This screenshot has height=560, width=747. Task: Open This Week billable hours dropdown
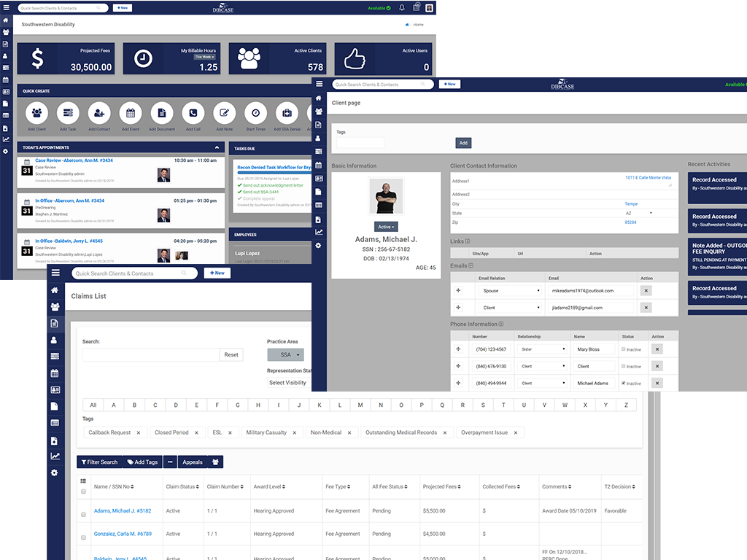[204, 57]
